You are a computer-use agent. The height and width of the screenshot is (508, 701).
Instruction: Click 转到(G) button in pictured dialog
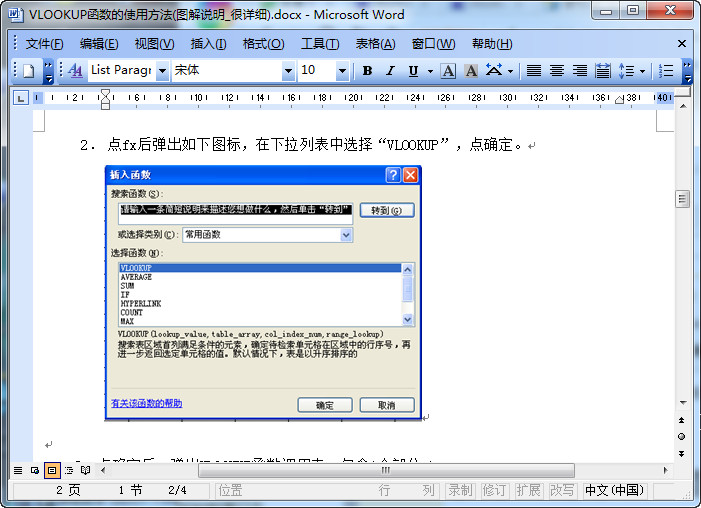pos(387,210)
